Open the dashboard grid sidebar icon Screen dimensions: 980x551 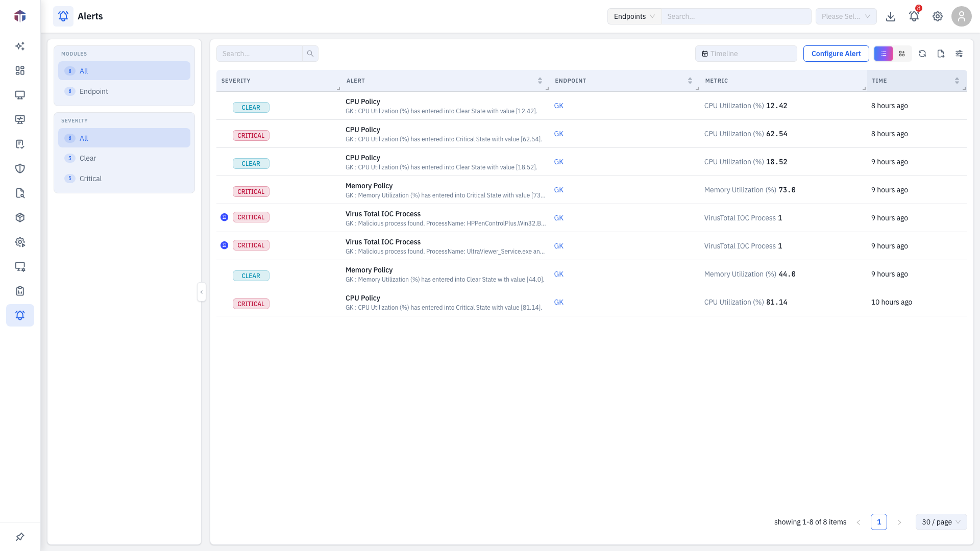point(20,70)
